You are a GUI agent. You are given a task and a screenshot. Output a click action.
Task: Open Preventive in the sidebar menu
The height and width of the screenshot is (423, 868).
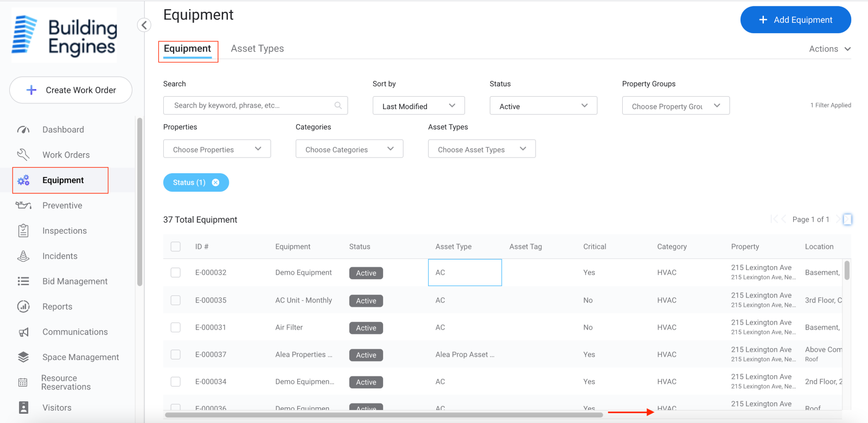(x=62, y=206)
